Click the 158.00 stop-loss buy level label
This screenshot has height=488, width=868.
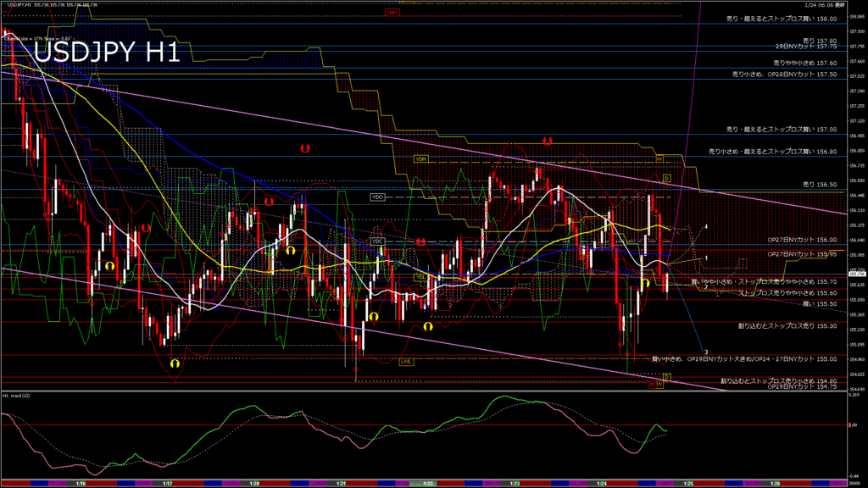(782, 19)
